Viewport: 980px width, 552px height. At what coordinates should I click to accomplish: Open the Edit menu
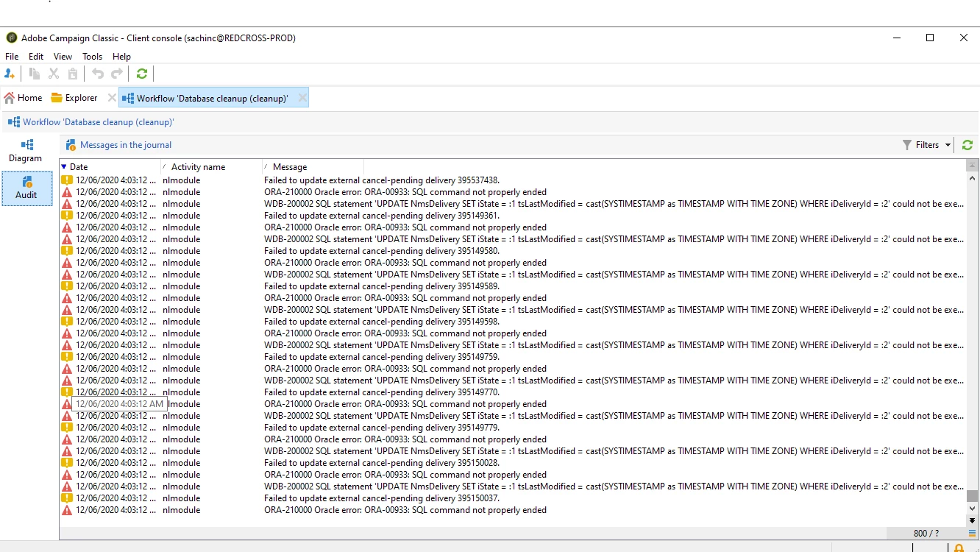(x=36, y=57)
